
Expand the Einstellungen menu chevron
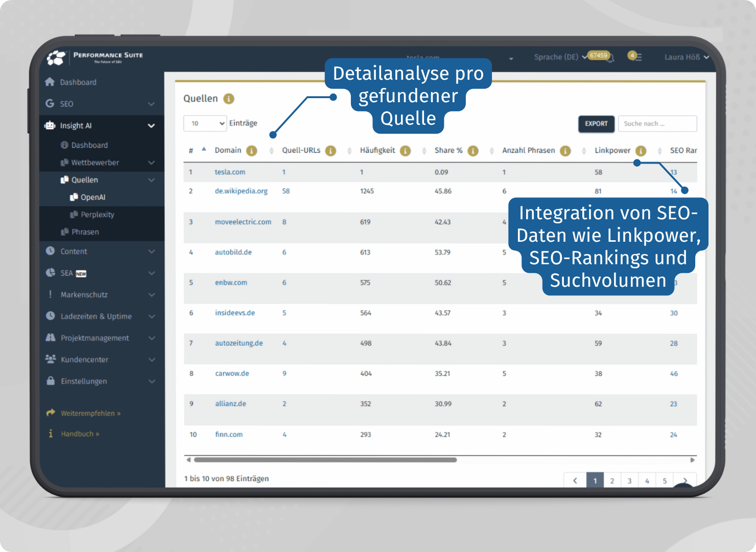(x=152, y=381)
